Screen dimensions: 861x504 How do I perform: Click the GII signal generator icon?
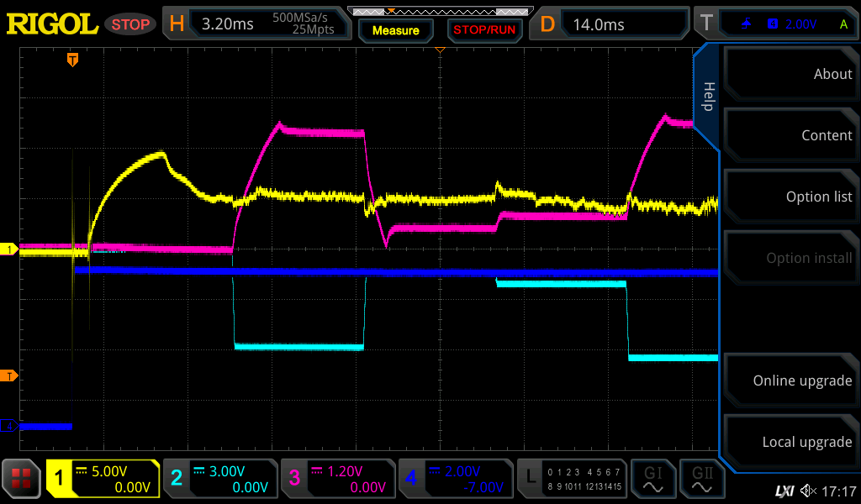(700, 479)
